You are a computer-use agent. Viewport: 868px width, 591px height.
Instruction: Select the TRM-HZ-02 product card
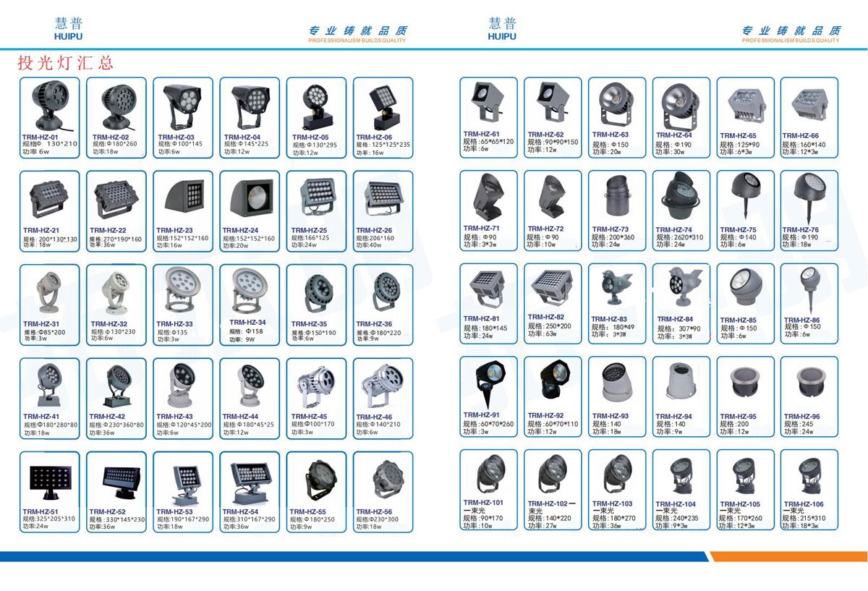[x=116, y=117]
